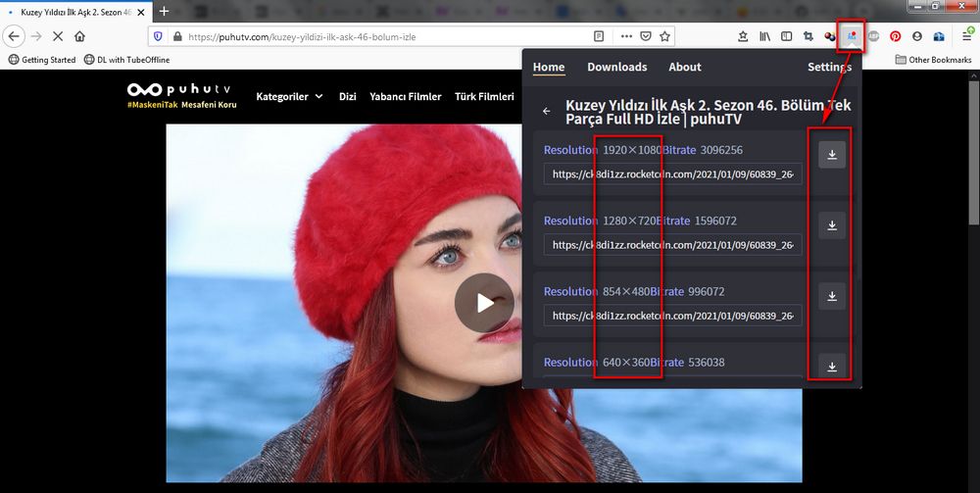Image resolution: width=980 pixels, height=493 pixels.
Task: Open the Firefox account icon
Action: (x=917, y=36)
